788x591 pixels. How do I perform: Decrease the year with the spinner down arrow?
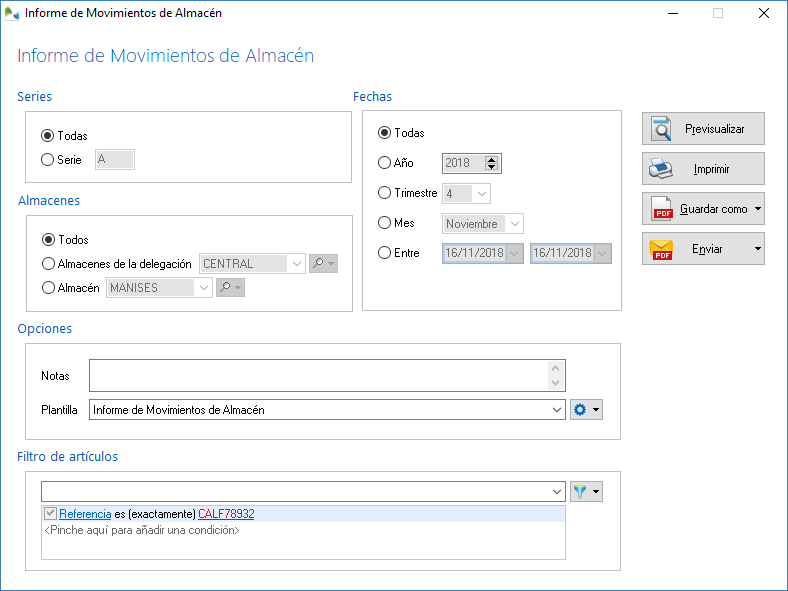coord(491,167)
